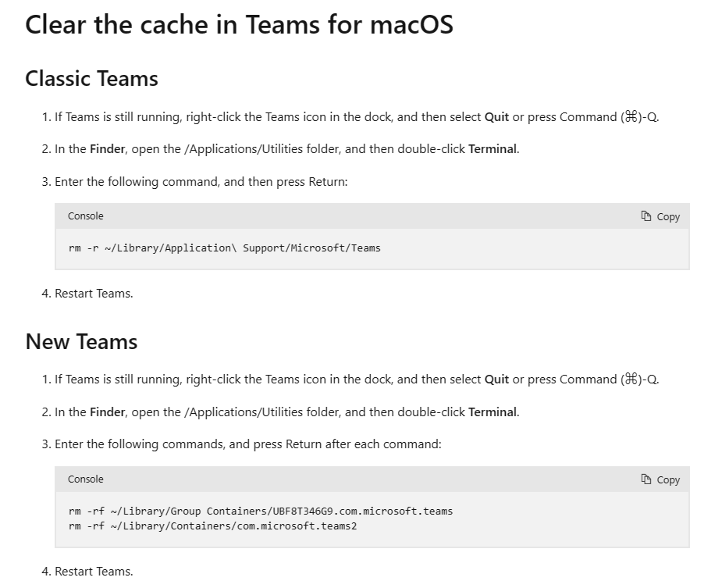The height and width of the screenshot is (588, 722).
Task: Click the Command (⌘) symbol in New Teams step 1
Action: tap(630, 380)
